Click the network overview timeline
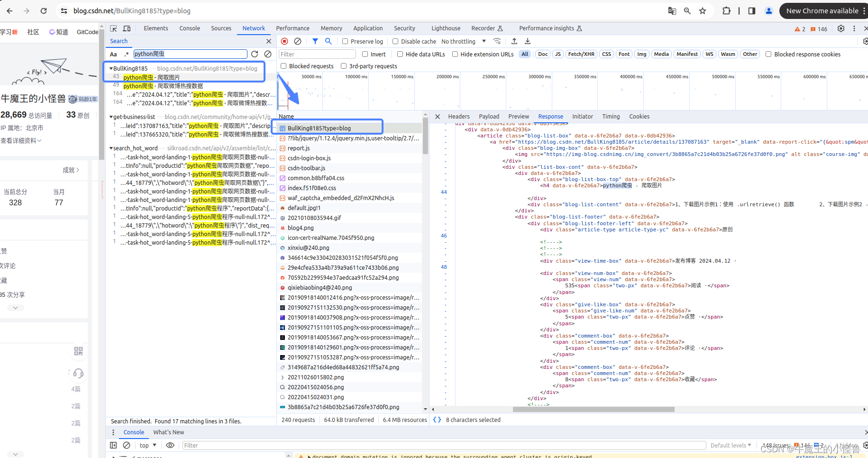This screenshot has width=868, height=458. click(572, 91)
